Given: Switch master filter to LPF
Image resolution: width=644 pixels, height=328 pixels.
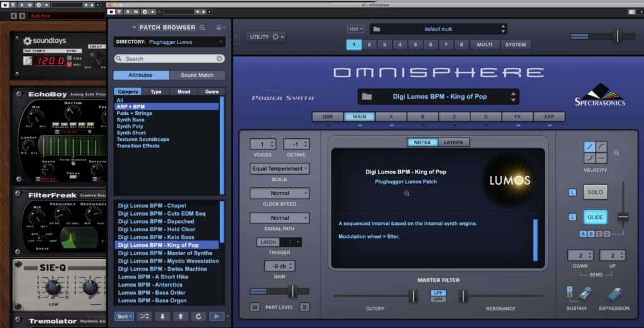Looking at the screenshot, I should (438, 293).
